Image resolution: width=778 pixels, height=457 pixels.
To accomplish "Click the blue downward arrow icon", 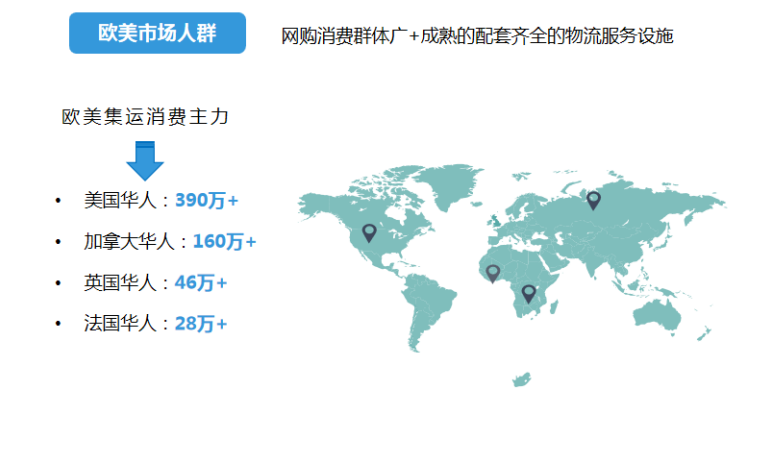I will coord(145,161).
